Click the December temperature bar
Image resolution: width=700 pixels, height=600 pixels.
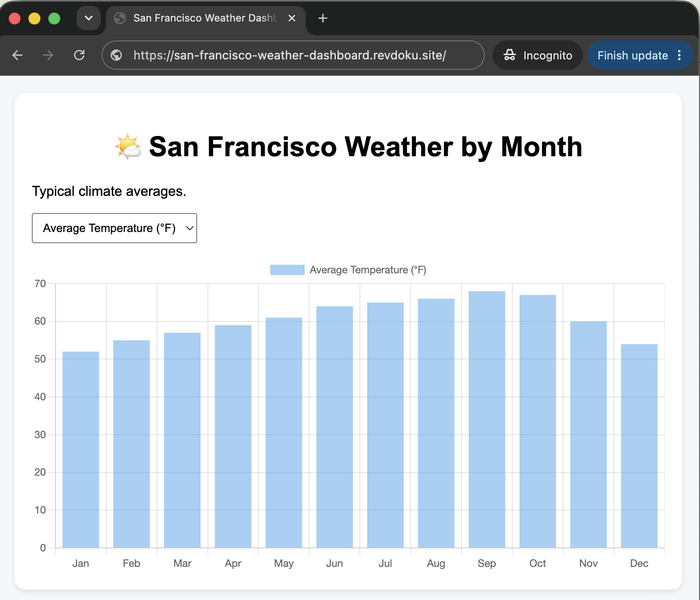(x=639, y=446)
